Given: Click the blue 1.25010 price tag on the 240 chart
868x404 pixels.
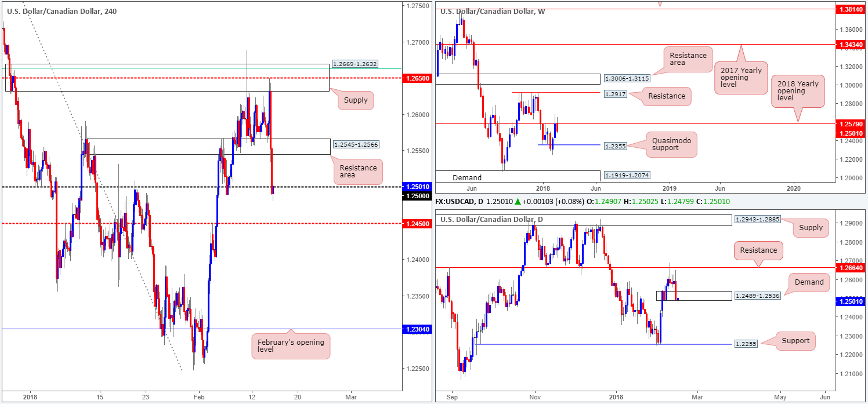Looking at the screenshot, I should (417, 187).
